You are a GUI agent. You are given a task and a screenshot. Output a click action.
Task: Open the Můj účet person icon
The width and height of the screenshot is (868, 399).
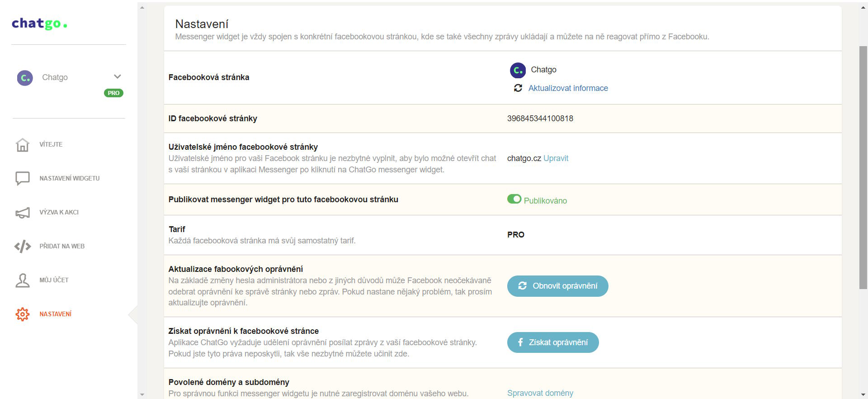coord(23,280)
